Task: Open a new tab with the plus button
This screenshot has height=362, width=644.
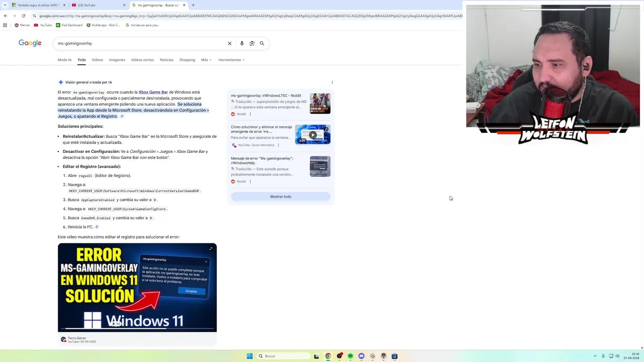Action: coord(193,5)
